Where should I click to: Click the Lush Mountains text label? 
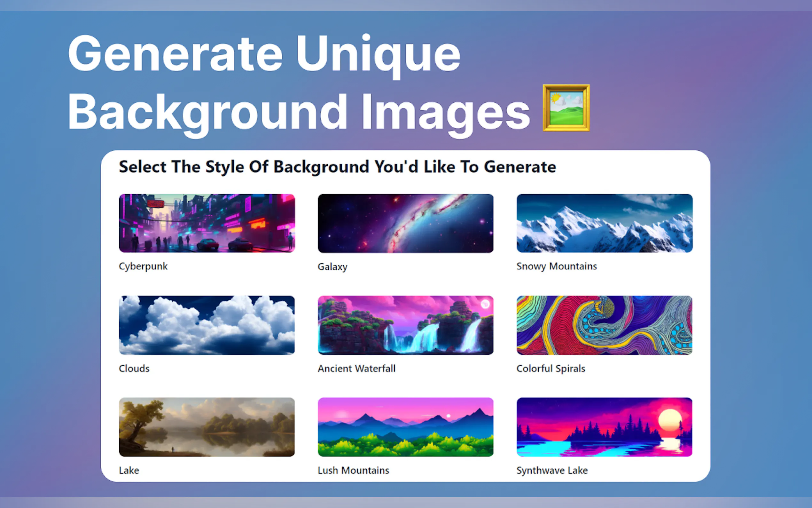(353, 470)
